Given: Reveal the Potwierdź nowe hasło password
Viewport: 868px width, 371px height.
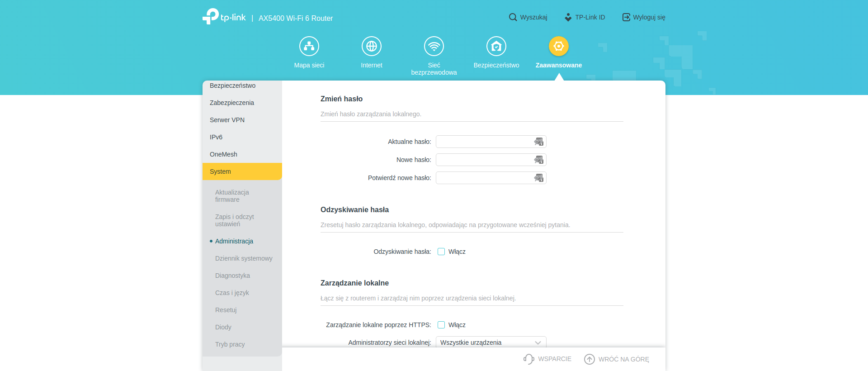Looking at the screenshot, I should pos(538,178).
